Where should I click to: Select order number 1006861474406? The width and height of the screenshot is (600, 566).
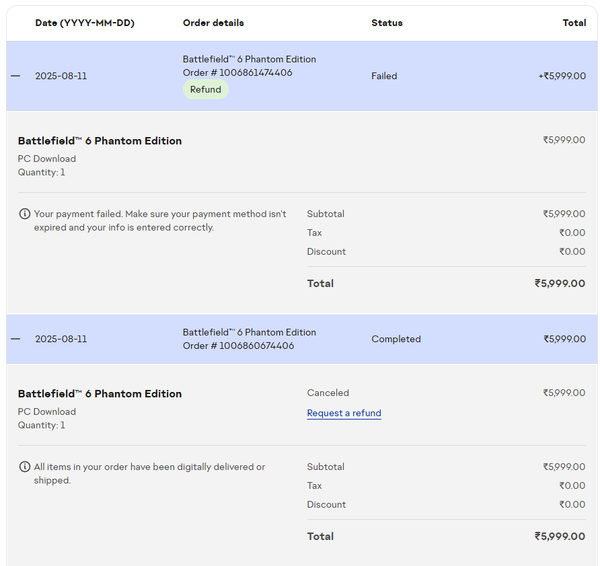point(238,73)
